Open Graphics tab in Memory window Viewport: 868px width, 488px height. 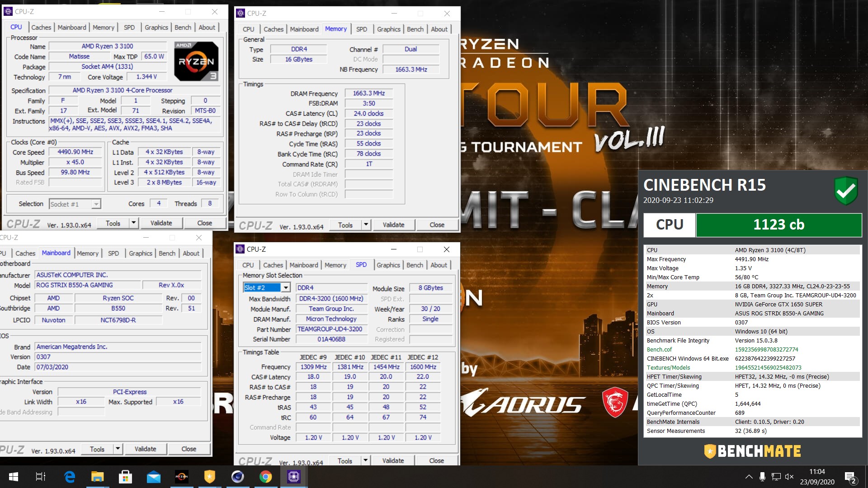[x=389, y=29]
